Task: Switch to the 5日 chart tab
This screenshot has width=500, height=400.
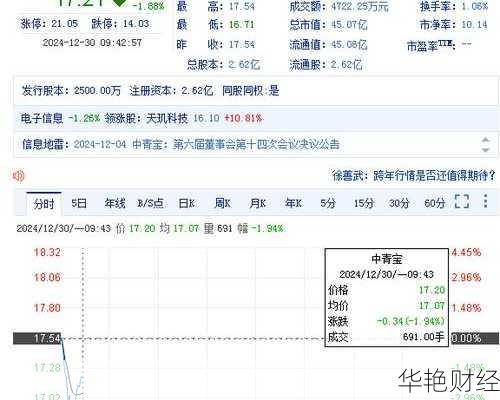Action: click(x=79, y=203)
